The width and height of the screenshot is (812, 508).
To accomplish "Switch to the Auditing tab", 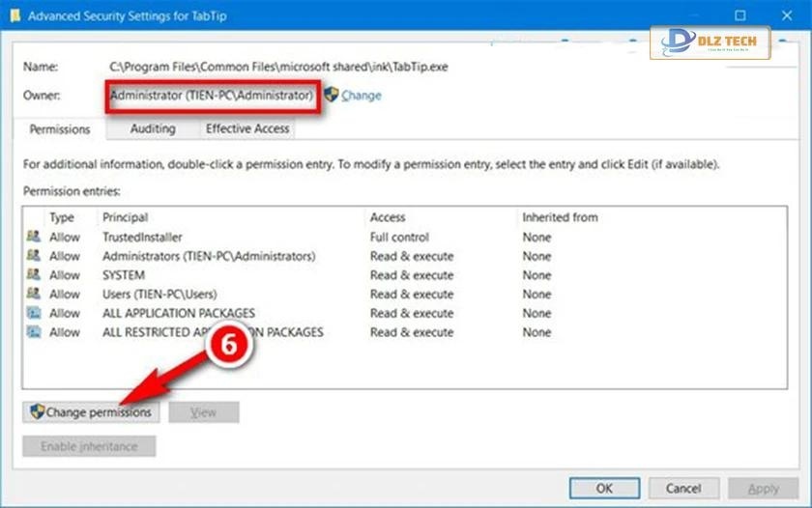I will pyautogui.click(x=153, y=128).
